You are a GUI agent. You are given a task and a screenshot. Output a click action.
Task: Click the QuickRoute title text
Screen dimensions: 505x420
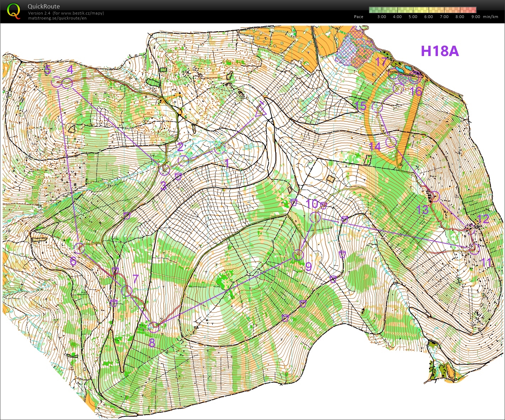44,6
